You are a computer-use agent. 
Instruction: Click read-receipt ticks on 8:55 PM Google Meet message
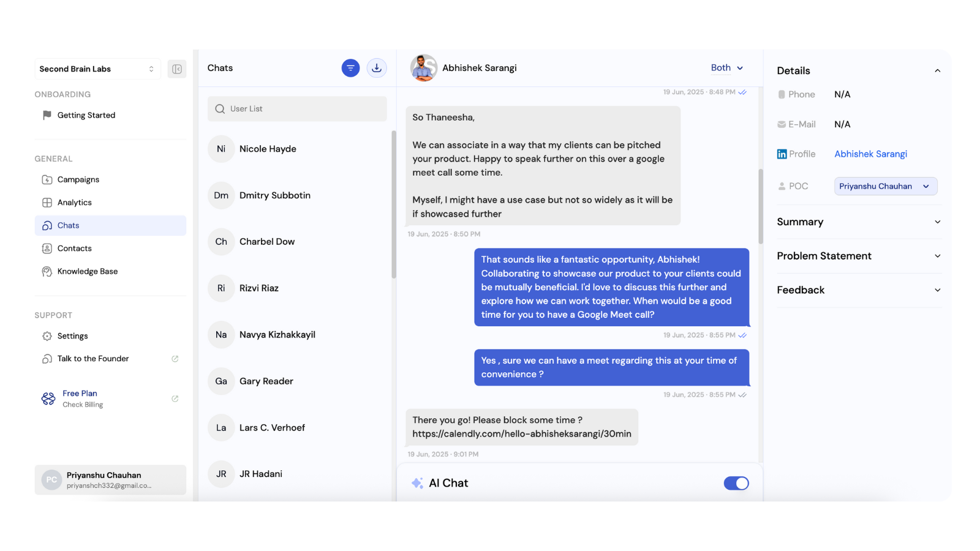742,335
